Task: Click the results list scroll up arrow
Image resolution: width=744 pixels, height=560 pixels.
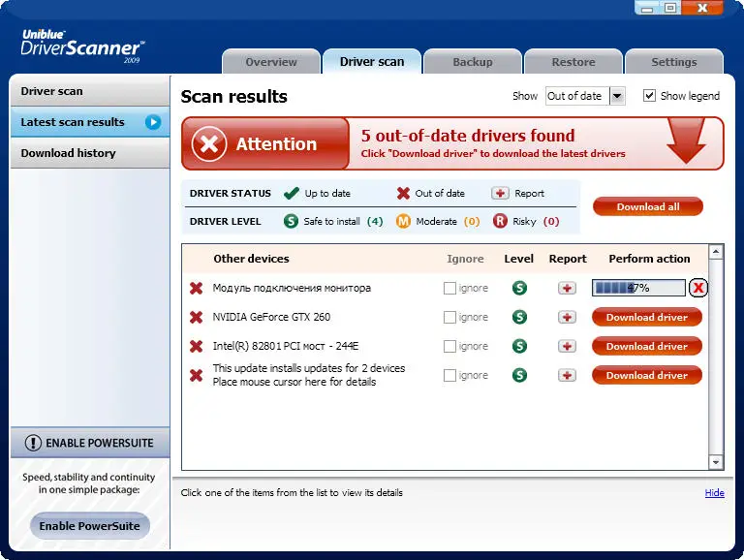Action: point(716,252)
